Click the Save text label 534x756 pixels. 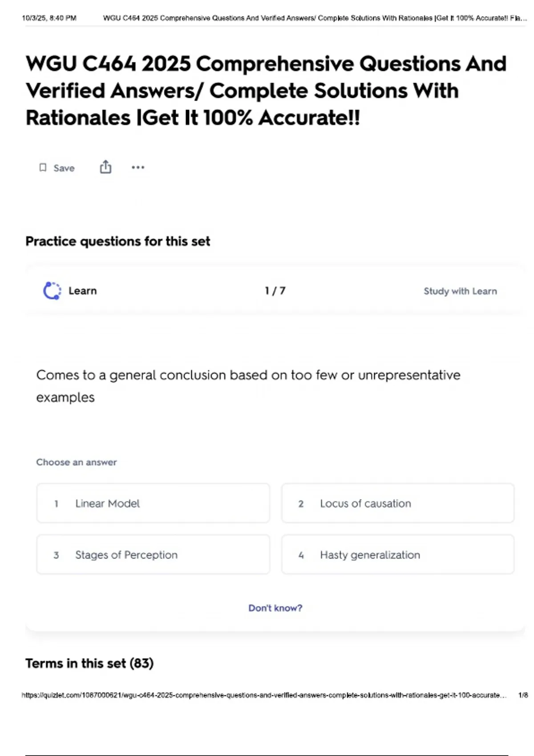pos(64,168)
